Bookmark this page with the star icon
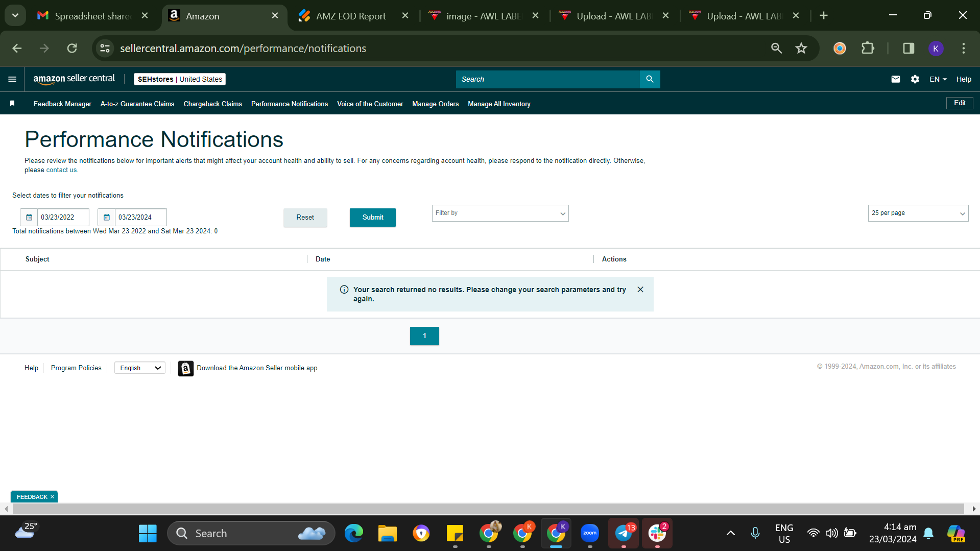 (x=801, y=48)
